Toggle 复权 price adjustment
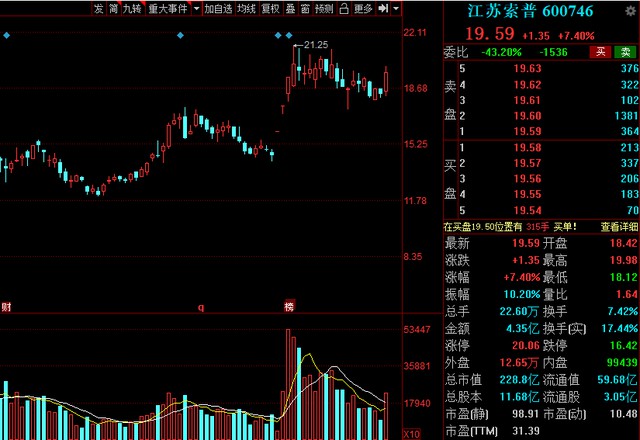640x440 pixels. (270, 9)
